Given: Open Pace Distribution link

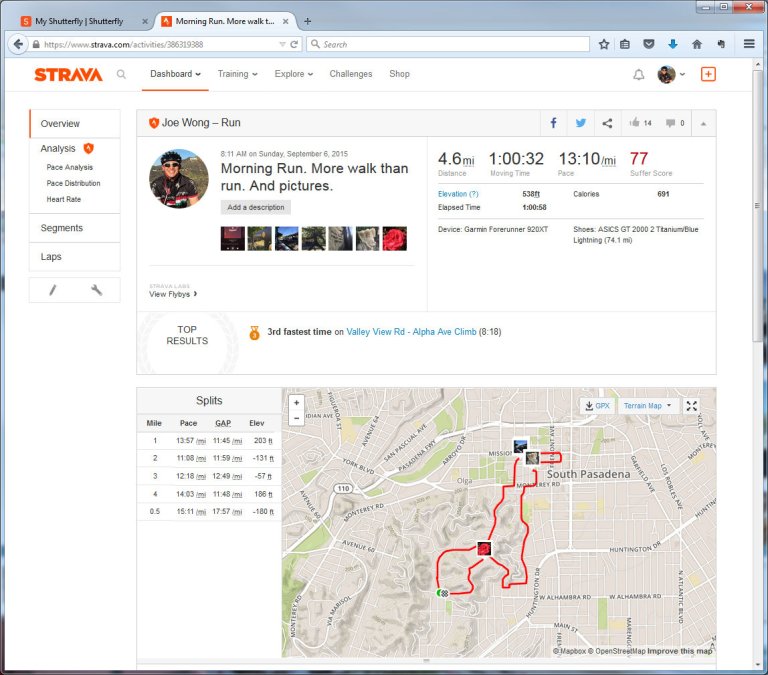Looking at the screenshot, I should [73, 183].
